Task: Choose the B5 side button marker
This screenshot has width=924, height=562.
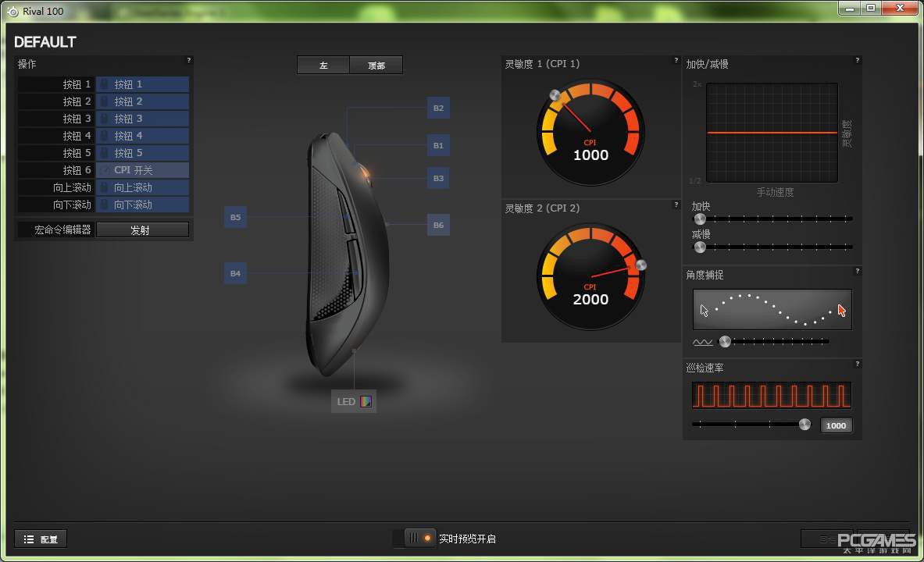Action: (x=235, y=217)
